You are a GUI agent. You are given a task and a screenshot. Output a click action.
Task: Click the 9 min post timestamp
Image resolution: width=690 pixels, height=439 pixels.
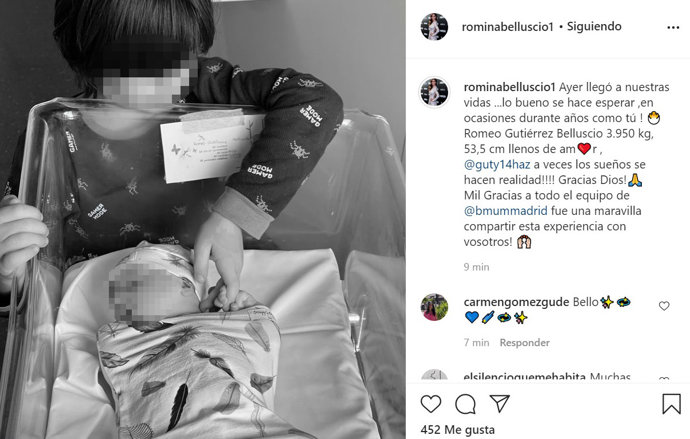477,267
